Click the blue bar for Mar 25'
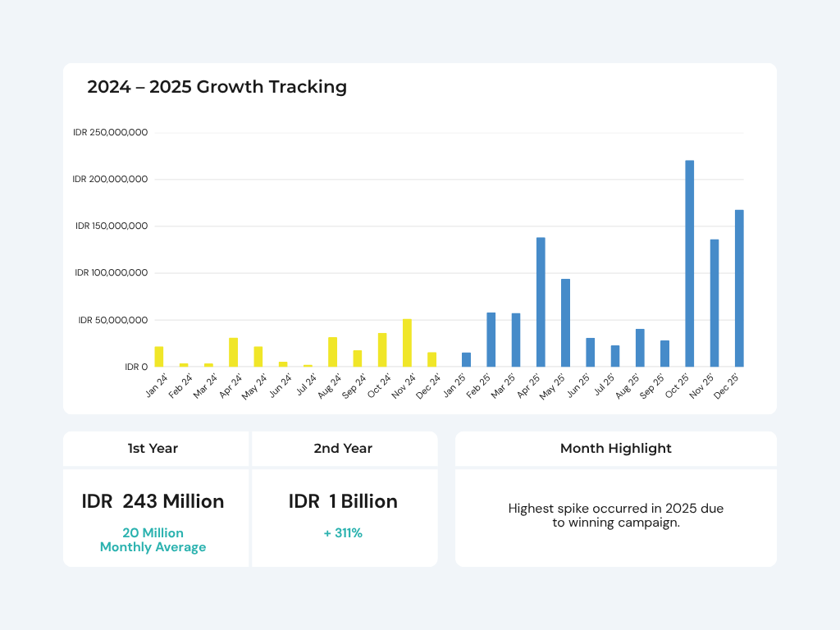This screenshot has height=630, width=840. pyautogui.click(x=516, y=340)
